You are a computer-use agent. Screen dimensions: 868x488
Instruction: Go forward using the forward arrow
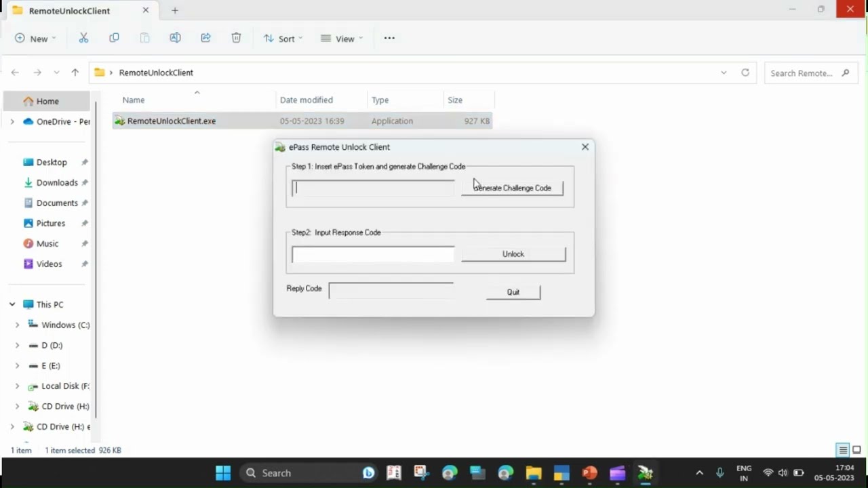point(37,73)
